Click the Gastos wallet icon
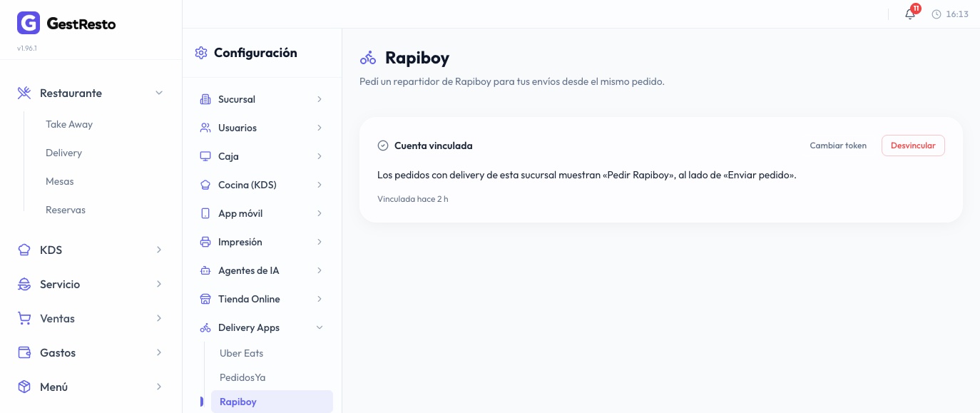 (24, 352)
